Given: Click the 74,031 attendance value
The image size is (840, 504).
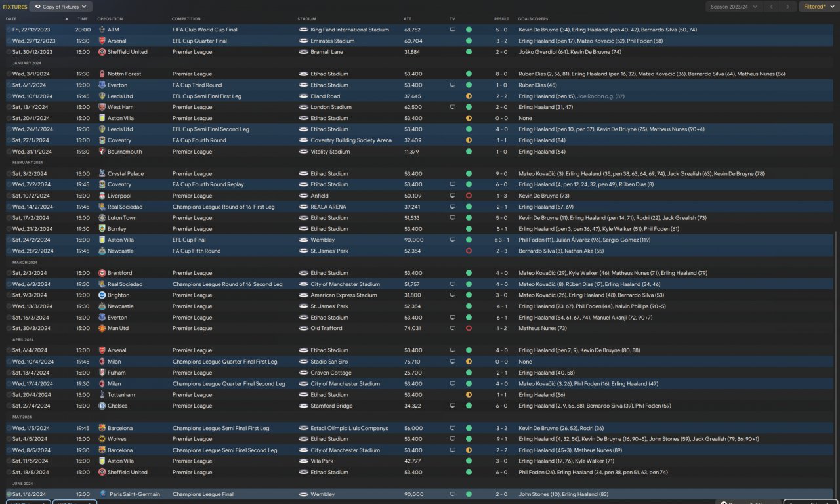Looking at the screenshot, I should [x=413, y=328].
